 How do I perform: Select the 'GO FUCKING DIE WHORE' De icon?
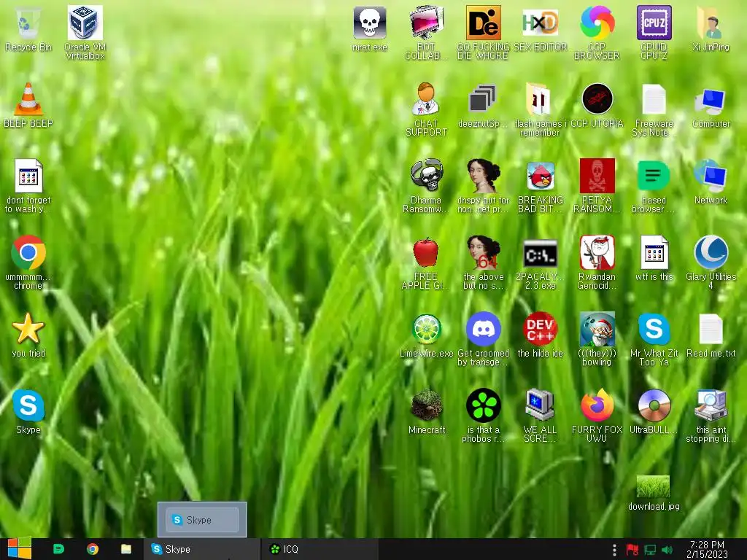click(483, 23)
